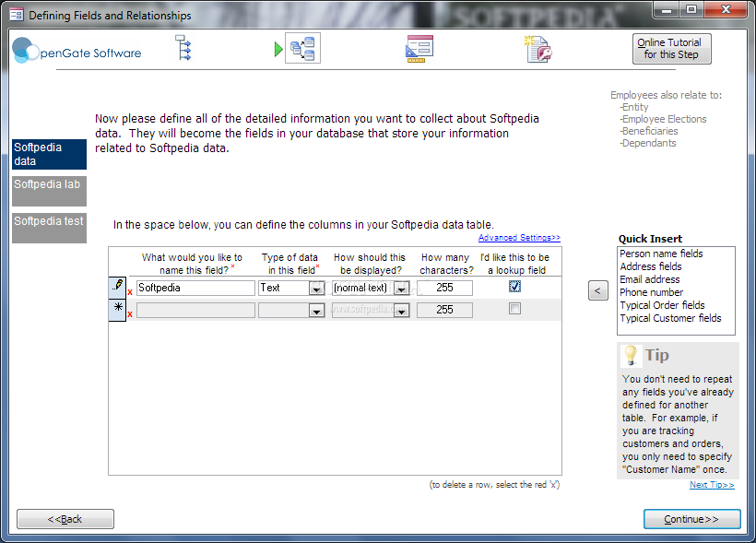The image size is (756, 543).
Task: Select the asterisk new row marker
Action: 117,309
